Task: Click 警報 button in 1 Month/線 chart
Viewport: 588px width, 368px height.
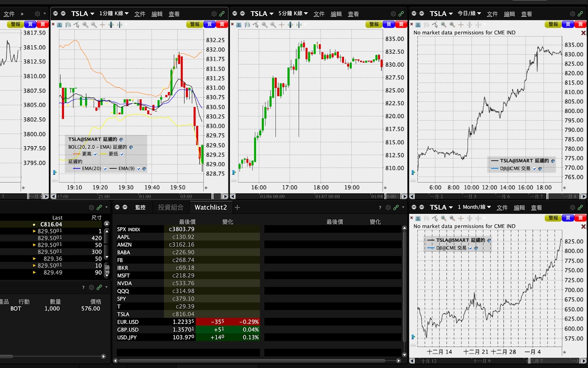Action: point(553,218)
